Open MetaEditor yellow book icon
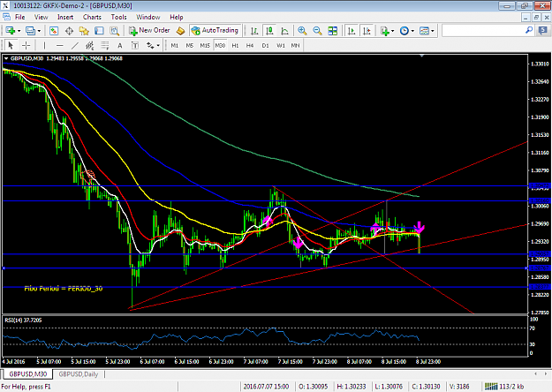The width and height of the screenshot is (552, 392). click(180, 31)
